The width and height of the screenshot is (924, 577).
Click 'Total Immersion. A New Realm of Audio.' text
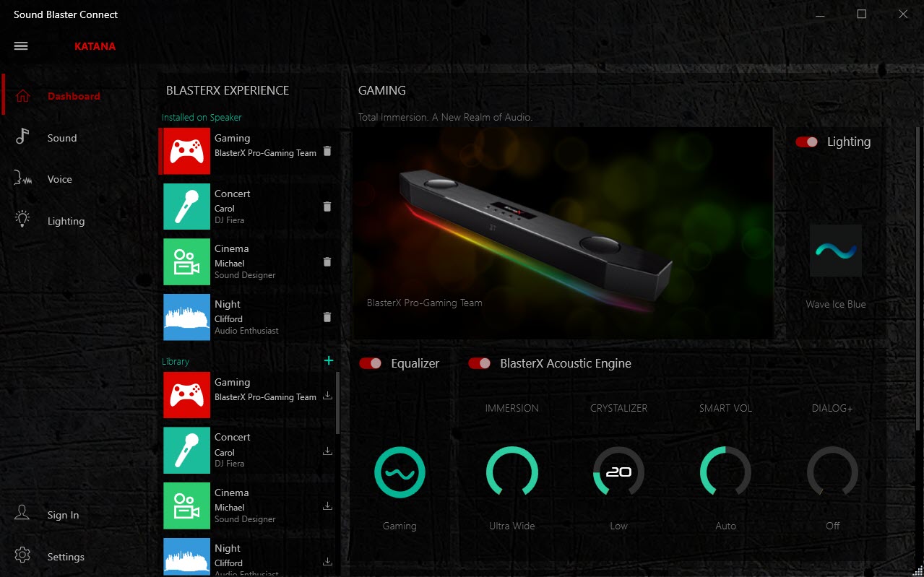(x=445, y=117)
